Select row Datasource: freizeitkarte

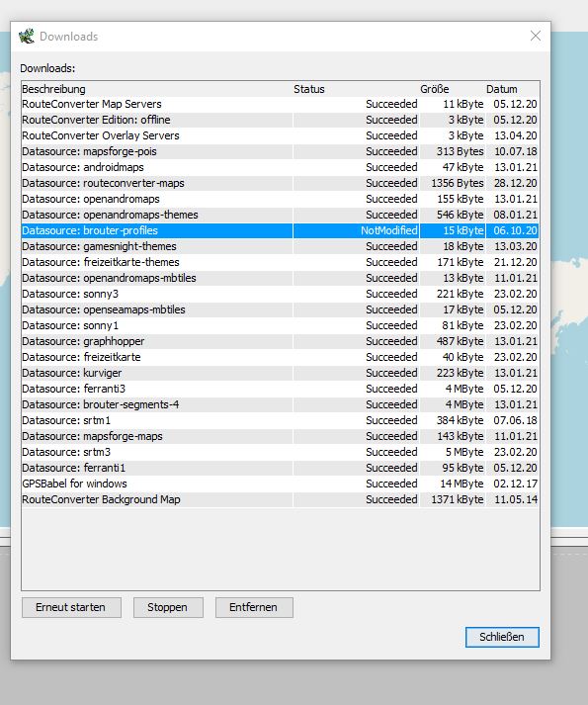point(280,357)
